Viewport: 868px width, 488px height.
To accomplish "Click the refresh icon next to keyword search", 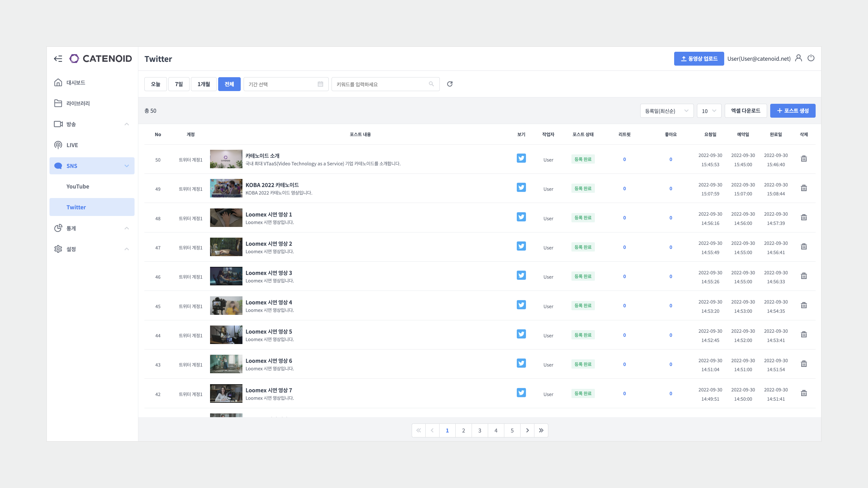I will [450, 84].
